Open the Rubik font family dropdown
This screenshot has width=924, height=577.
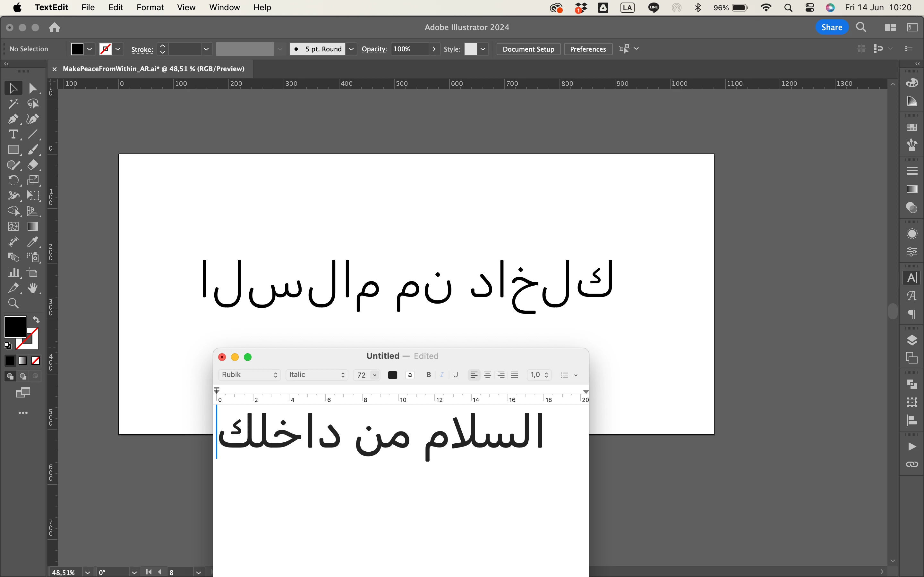(x=249, y=375)
